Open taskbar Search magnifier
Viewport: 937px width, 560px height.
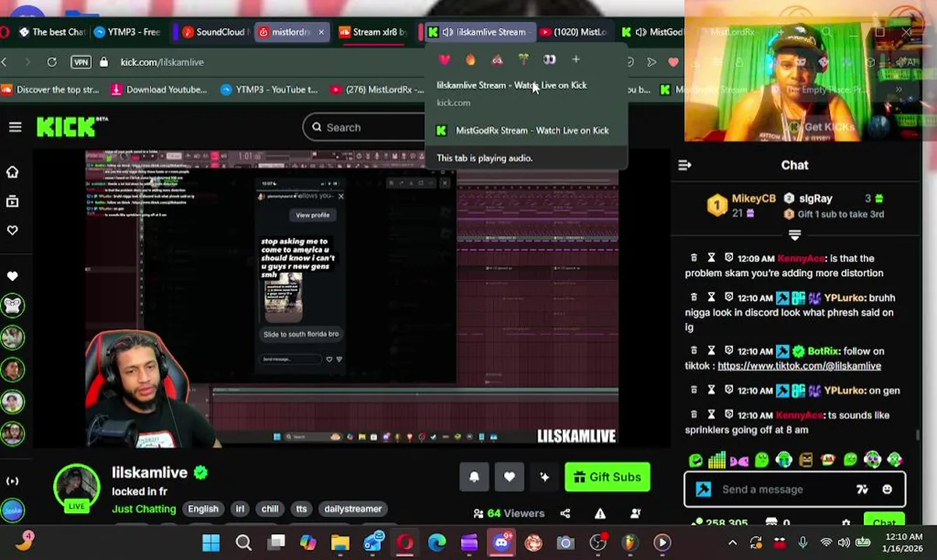(244, 542)
